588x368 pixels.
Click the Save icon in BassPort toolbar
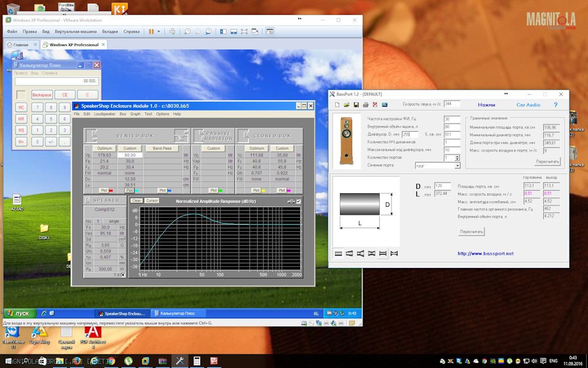point(356,105)
